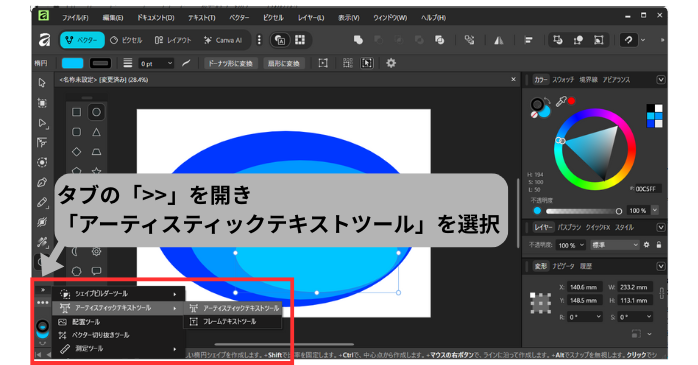The height and width of the screenshot is (365, 698).
Task: Click the layer settings gear in Layers panel
Action: pyautogui.click(x=646, y=245)
